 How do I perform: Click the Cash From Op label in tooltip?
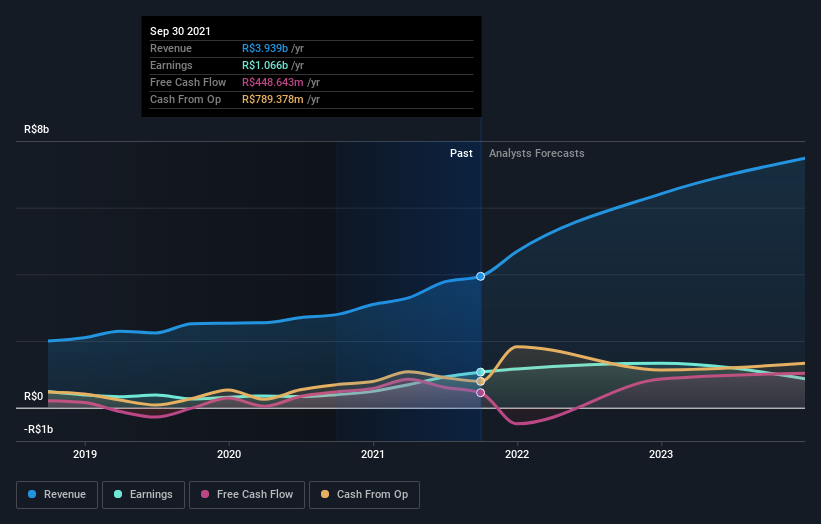pyautogui.click(x=185, y=99)
